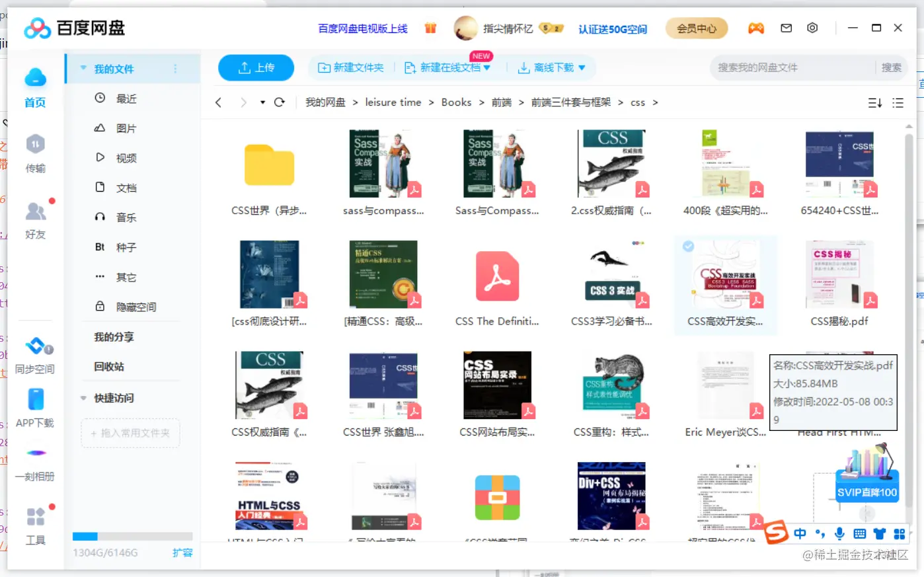The width and height of the screenshot is (924, 577).
Task: Click the gift box icon in title bar
Action: (430, 28)
